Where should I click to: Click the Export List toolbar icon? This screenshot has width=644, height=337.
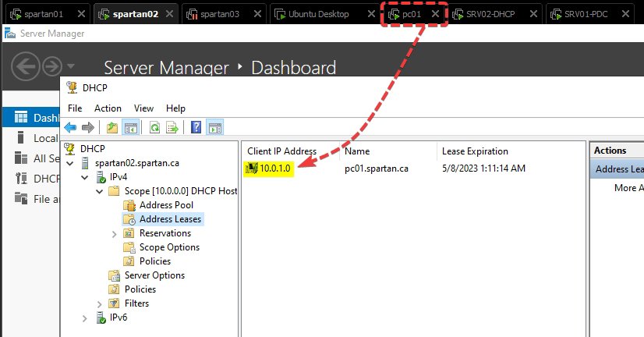tap(172, 127)
